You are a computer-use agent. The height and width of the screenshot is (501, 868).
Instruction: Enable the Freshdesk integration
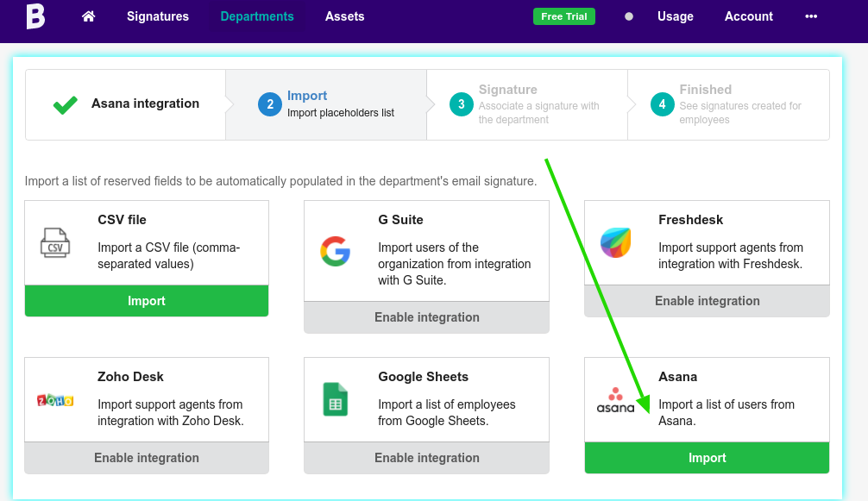coord(707,301)
